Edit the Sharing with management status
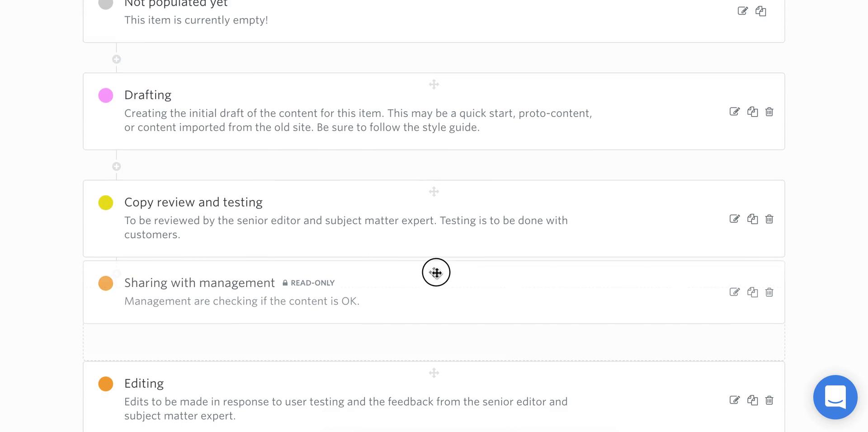This screenshot has height=432, width=868. click(x=735, y=292)
